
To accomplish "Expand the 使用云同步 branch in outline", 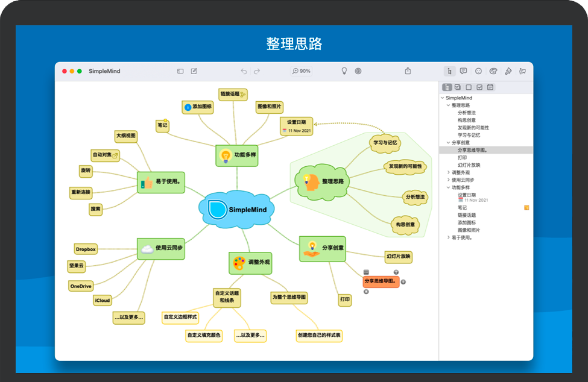I will (x=449, y=180).
